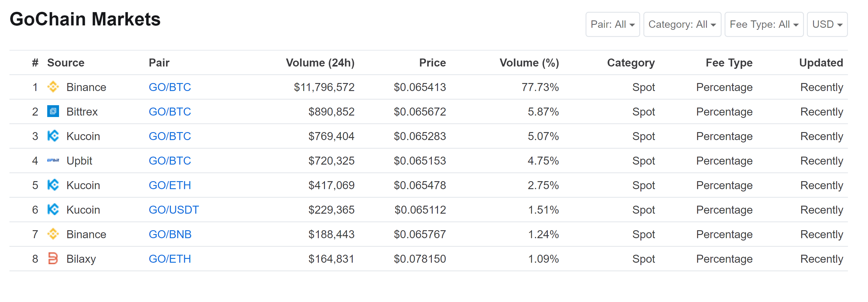Open the USD currency selector
The image size is (868, 302).
tap(827, 24)
